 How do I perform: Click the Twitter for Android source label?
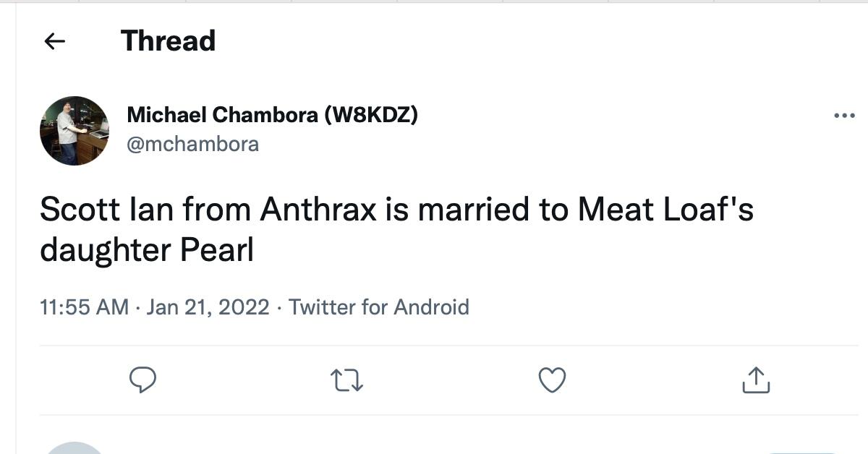point(378,307)
